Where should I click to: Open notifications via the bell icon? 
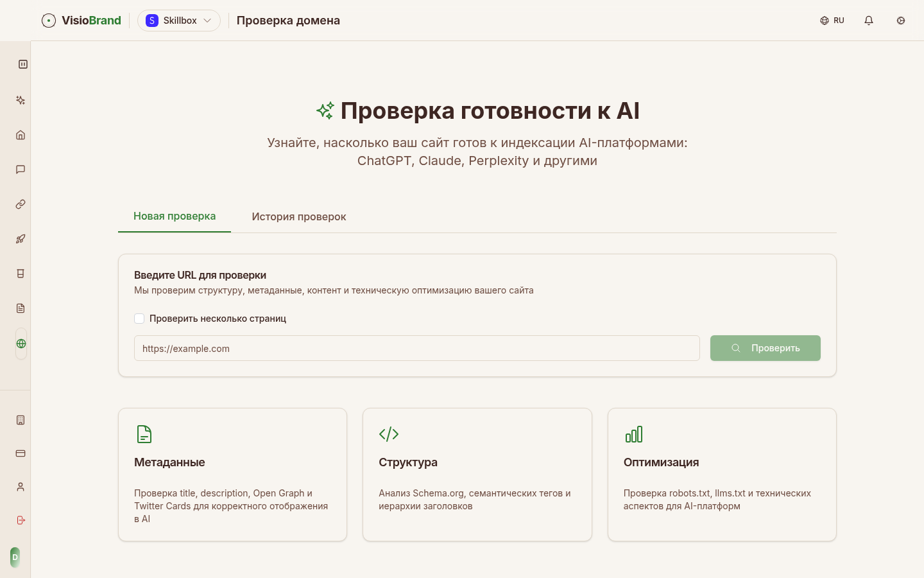(x=869, y=20)
